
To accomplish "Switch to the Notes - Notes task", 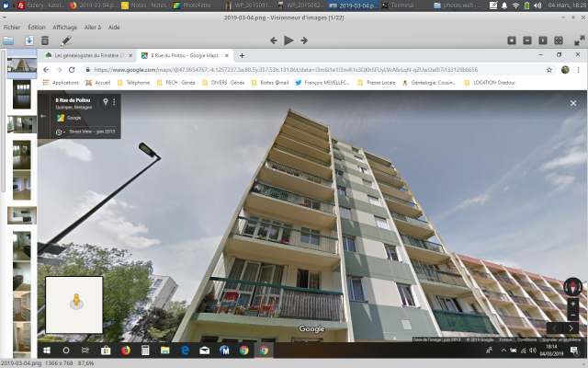I will tap(144, 6).
